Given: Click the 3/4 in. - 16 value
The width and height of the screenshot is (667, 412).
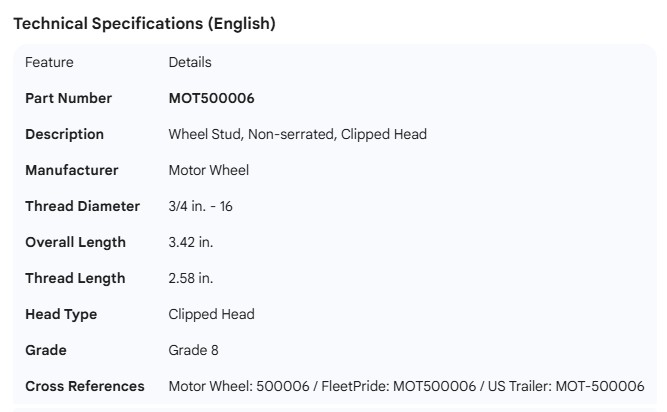Looking at the screenshot, I should (x=200, y=206).
